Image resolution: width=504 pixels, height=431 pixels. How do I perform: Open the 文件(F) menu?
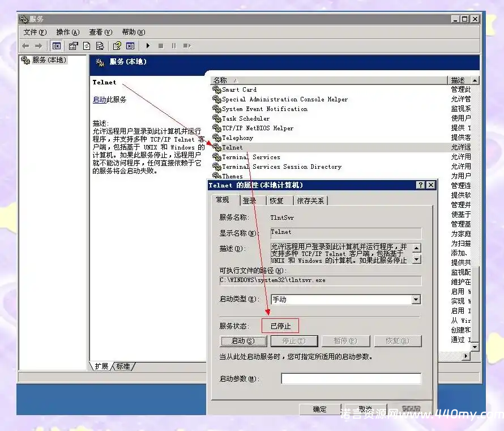coord(35,32)
